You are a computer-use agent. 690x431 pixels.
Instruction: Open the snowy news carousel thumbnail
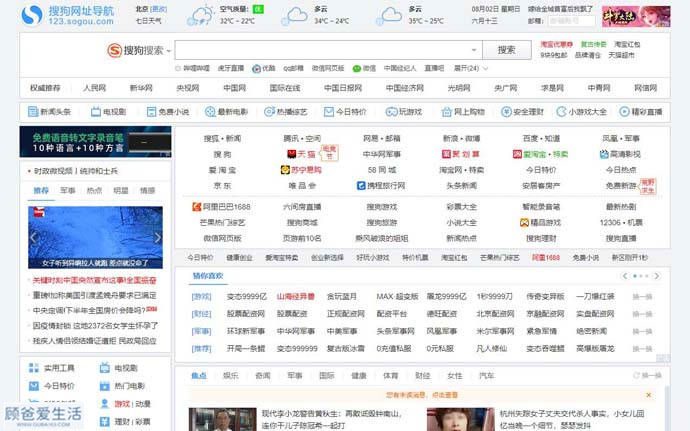click(x=95, y=237)
